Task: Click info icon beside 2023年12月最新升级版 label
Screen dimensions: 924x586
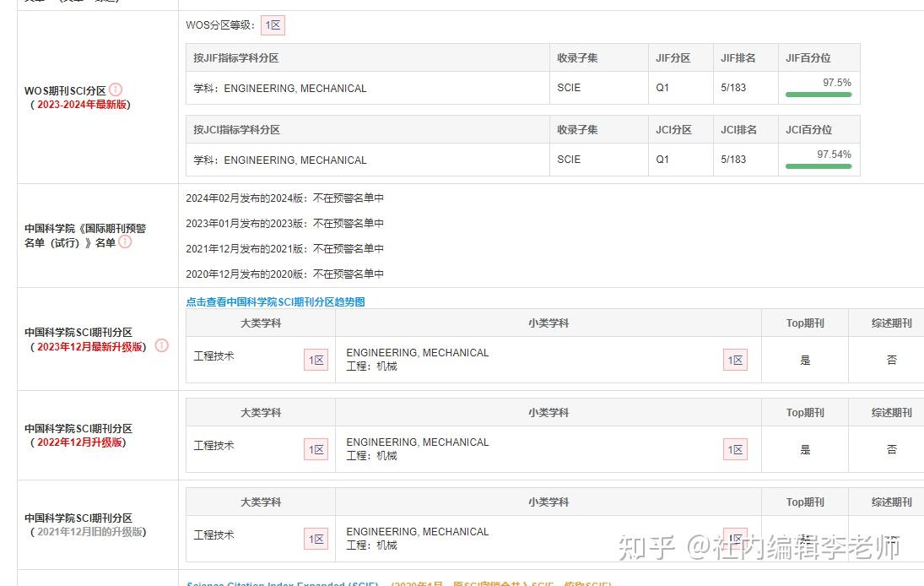Action: click(161, 345)
